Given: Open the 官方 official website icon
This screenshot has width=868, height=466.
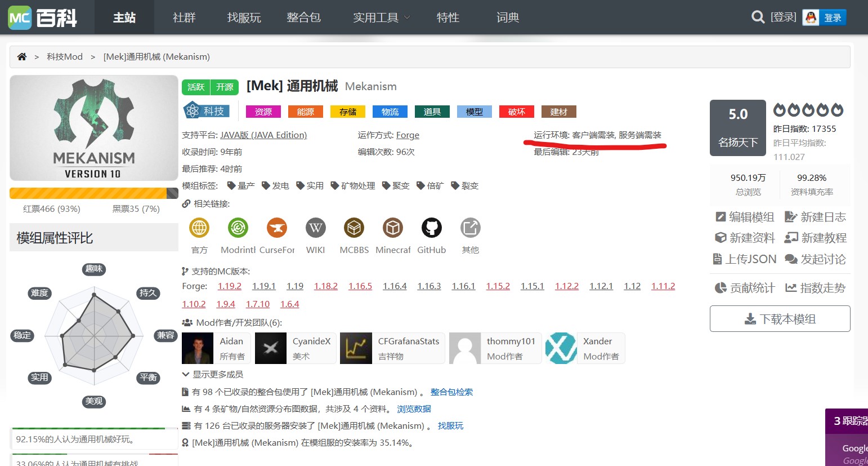Looking at the screenshot, I should click(x=199, y=228).
